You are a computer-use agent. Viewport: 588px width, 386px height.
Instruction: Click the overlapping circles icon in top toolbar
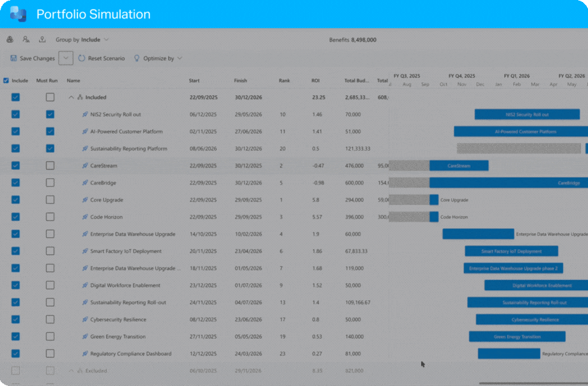pyautogui.click(x=10, y=40)
